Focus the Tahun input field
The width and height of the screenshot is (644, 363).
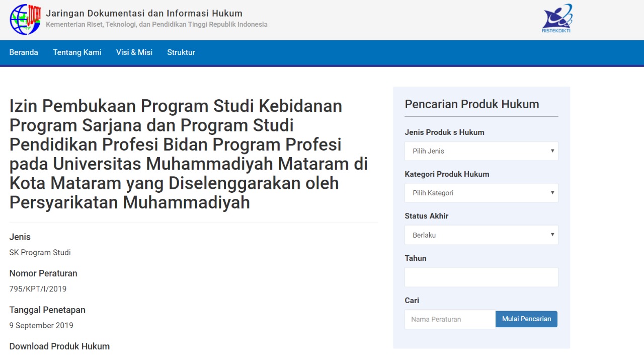click(x=481, y=277)
